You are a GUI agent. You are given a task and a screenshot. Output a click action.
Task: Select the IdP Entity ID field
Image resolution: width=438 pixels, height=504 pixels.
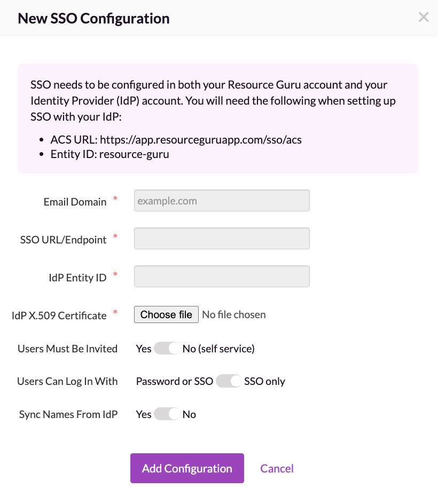[222, 277]
